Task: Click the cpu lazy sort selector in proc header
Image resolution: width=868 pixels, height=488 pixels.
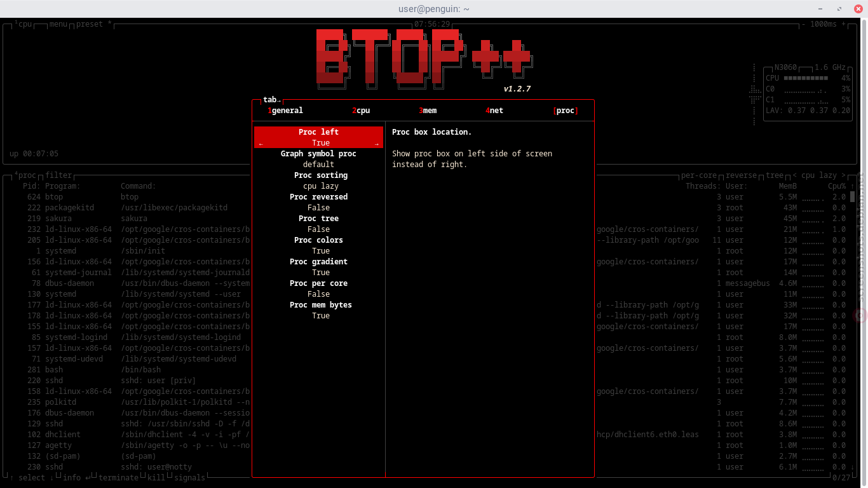Action: 819,175
